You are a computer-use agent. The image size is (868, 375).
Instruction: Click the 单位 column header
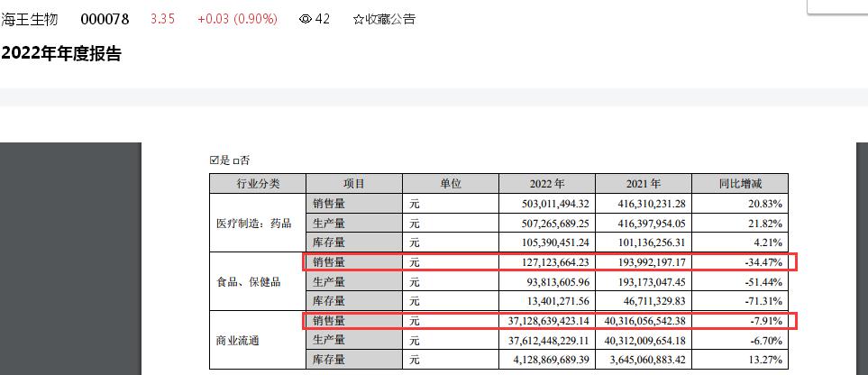(451, 184)
